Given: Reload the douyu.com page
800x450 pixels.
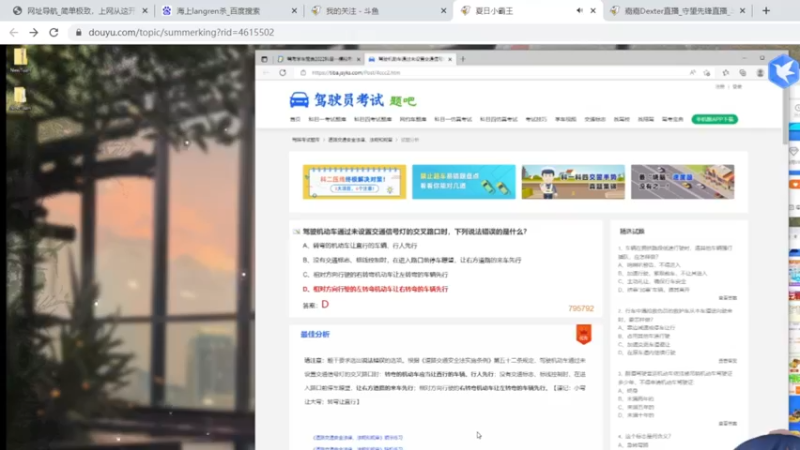Looking at the screenshot, I should 54,32.
